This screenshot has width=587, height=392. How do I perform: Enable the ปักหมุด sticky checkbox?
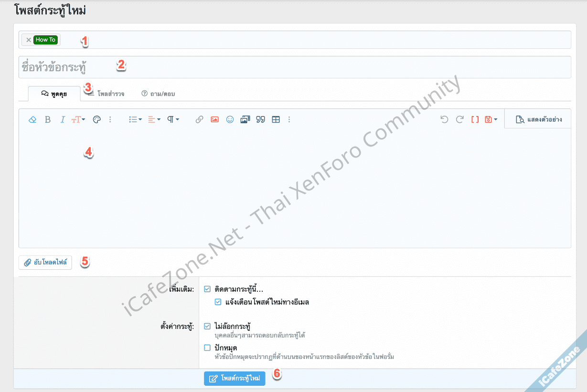tap(207, 348)
